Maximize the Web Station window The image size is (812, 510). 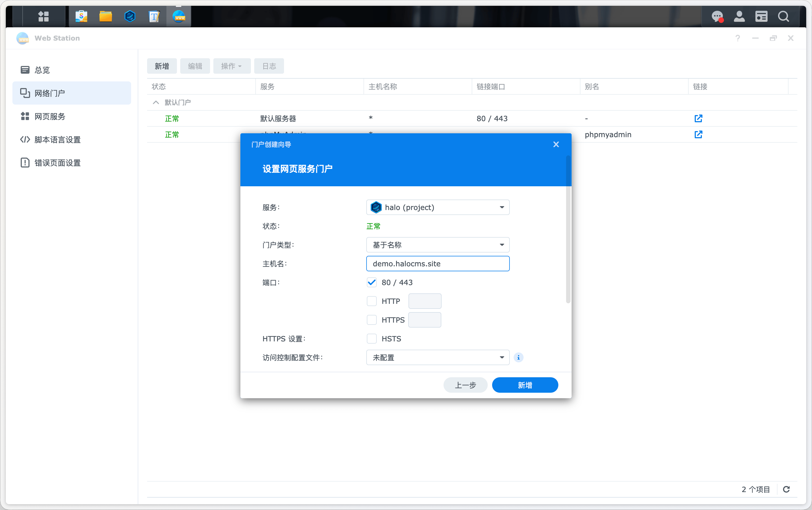(x=773, y=38)
